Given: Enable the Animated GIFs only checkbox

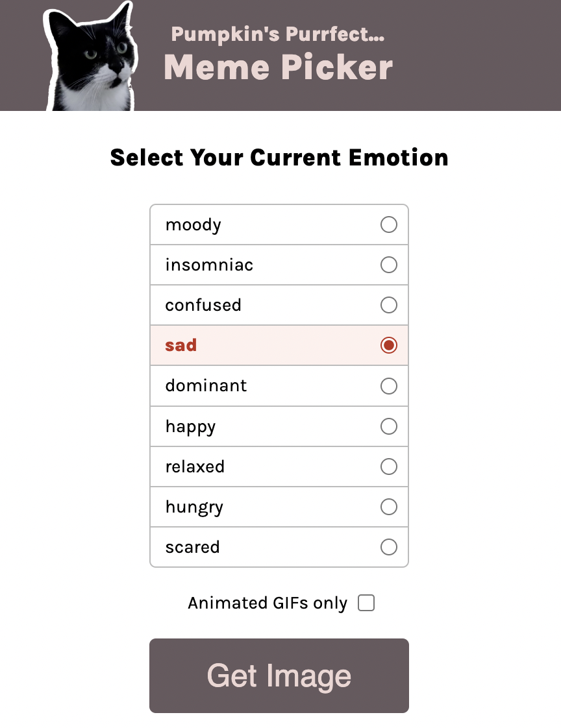Looking at the screenshot, I should point(366,603).
